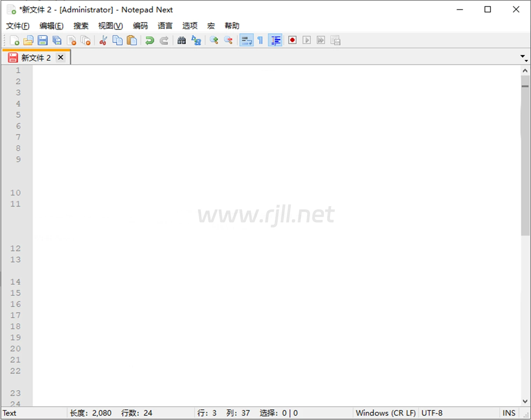This screenshot has height=420, width=531.
Task: Save the document using the floppy disk icon
Action: tap(42, 41)
